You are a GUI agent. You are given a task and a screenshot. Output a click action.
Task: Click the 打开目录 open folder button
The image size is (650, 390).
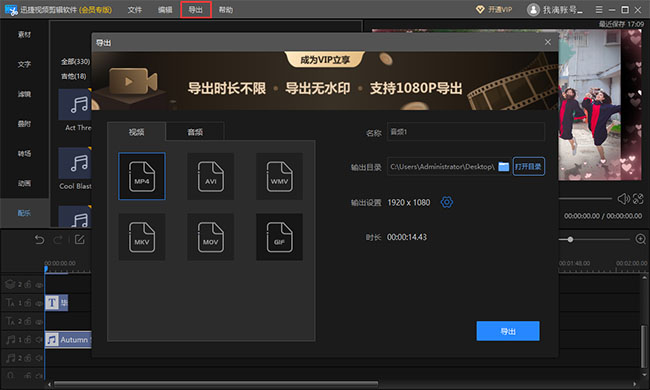[x=529, y=167]
